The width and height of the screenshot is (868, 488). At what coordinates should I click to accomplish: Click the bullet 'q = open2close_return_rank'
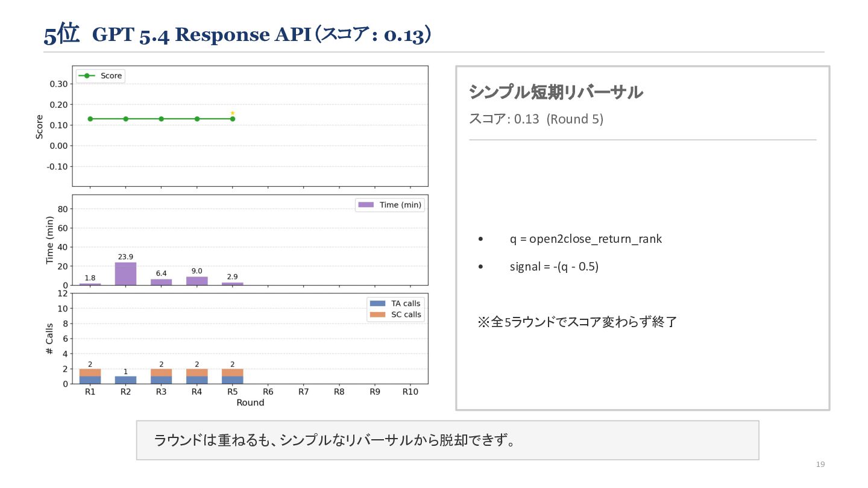point(585,239)
